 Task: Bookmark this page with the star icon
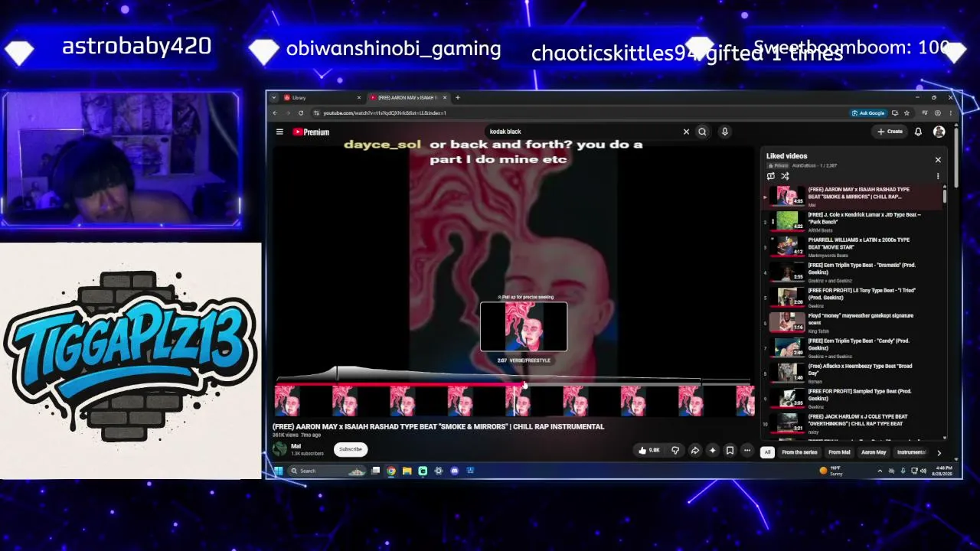click(906, 112)
